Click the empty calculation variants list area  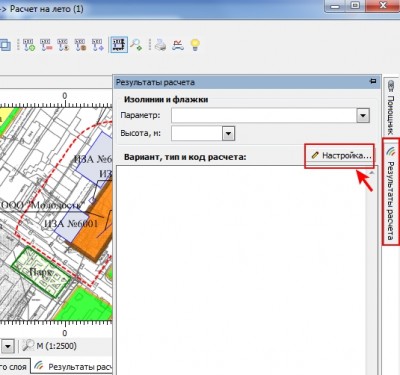pos(241,270)
